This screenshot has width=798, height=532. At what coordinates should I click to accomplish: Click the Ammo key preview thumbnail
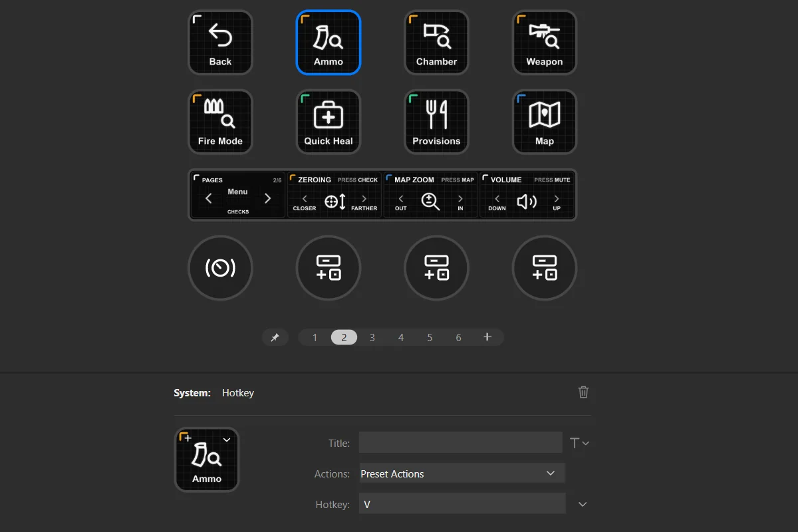pos(207,460)
